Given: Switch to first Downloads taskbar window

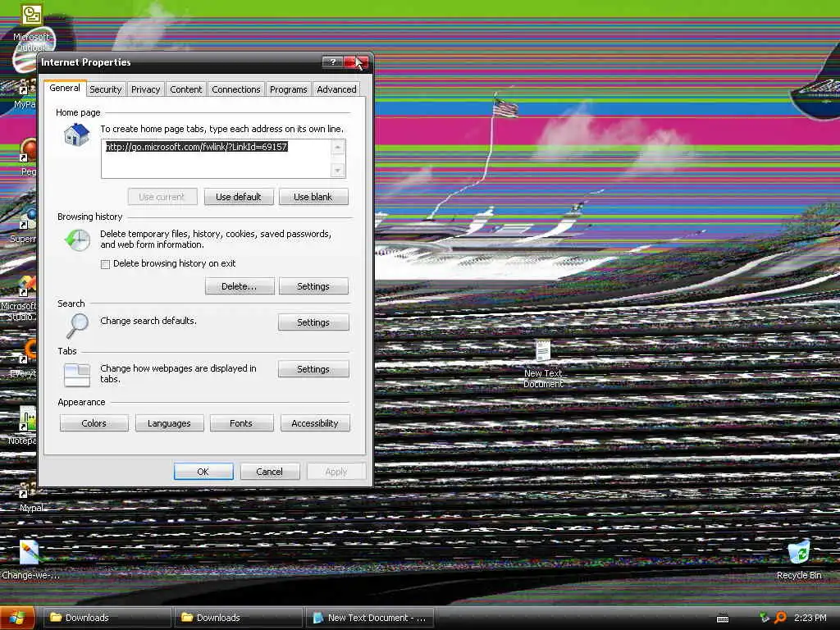Looking at the screenshot, I should pyautogui.click(x=106, y=618).
